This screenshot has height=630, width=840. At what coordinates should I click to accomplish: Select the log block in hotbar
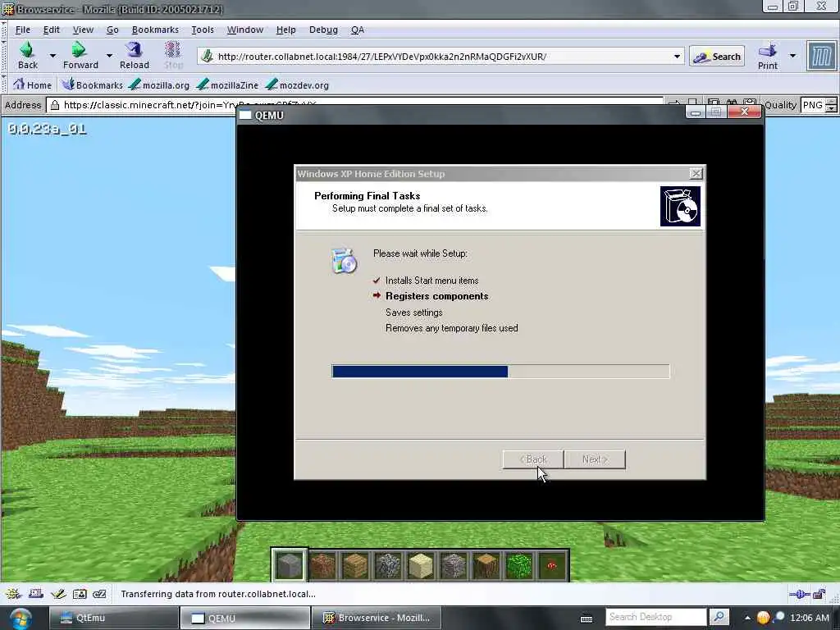pos(486,565)
